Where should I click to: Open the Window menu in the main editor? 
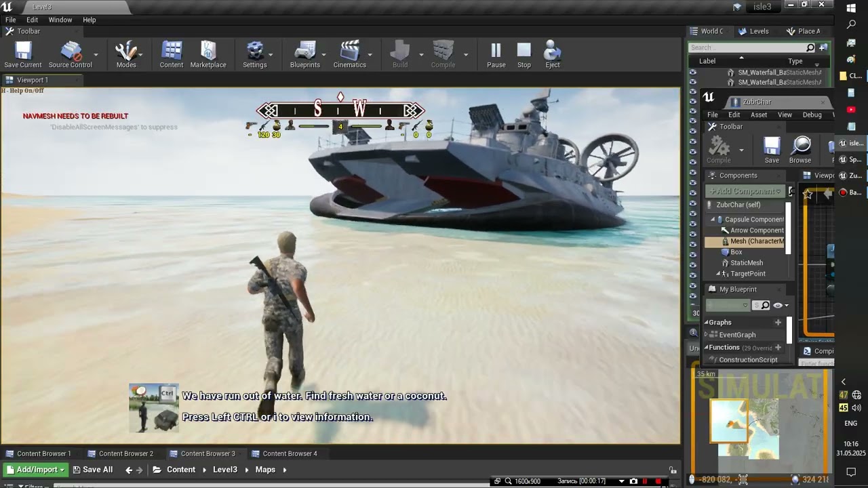(60, 20)
